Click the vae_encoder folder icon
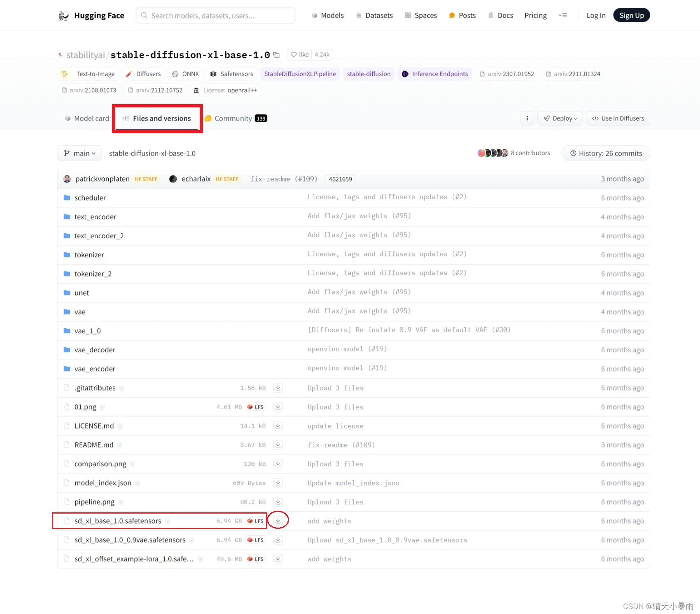 point(67,369)
